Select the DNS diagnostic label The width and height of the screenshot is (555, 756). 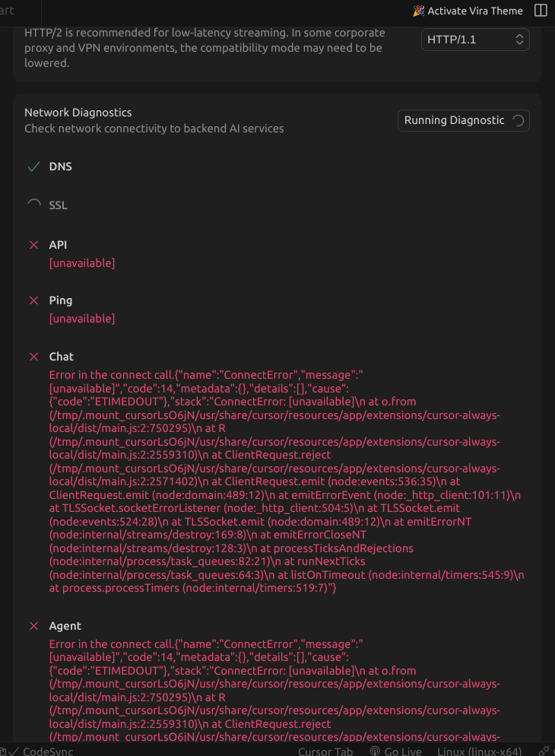click(61, 167)
